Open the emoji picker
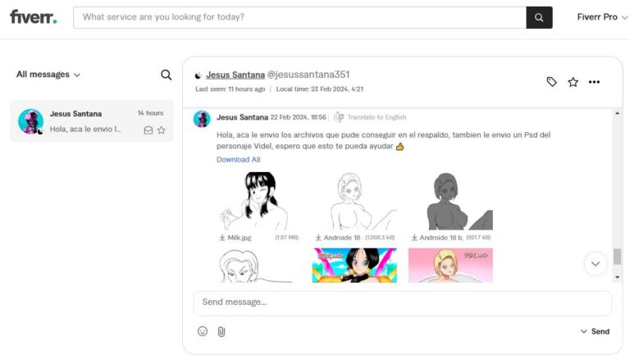This screenshot has height=364, width=630. click(203, 331)
